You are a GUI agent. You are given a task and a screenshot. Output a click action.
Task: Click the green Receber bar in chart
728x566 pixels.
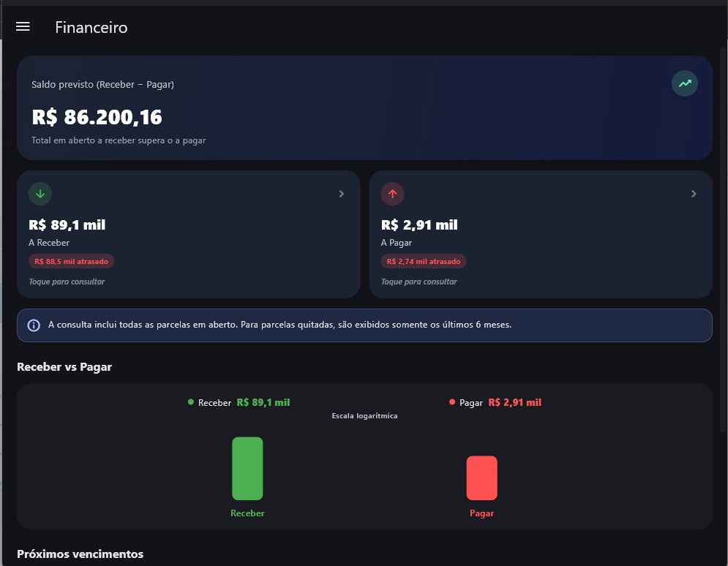coord(247,469)
